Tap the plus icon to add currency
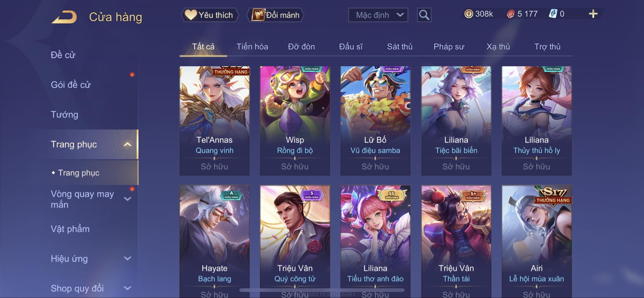 (593, 14)
